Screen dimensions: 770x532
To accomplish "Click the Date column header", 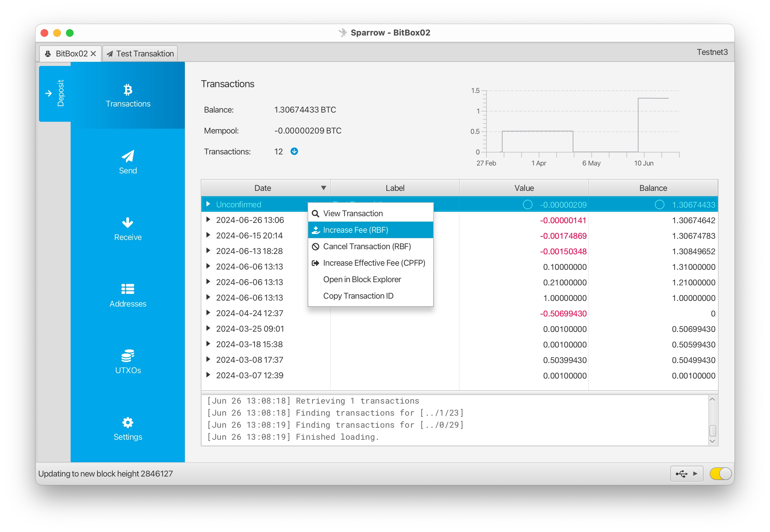I will coord(266,188).
